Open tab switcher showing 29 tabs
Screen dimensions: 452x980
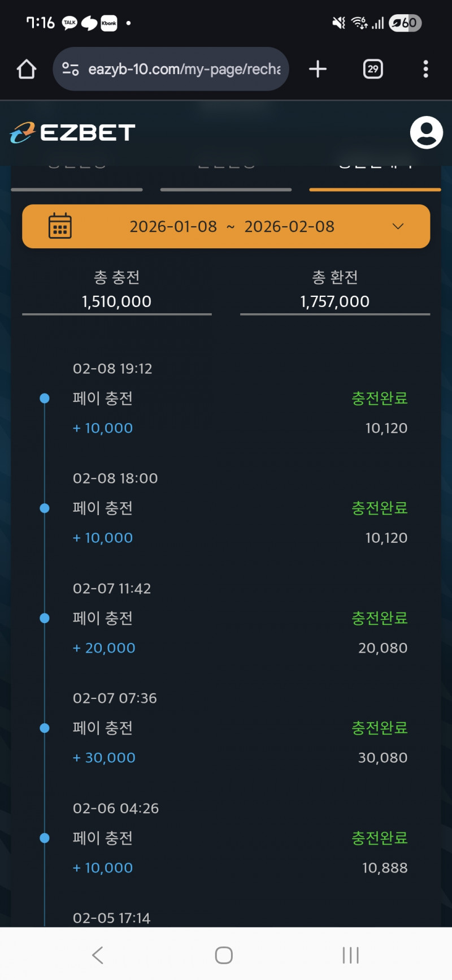point(373,69)
